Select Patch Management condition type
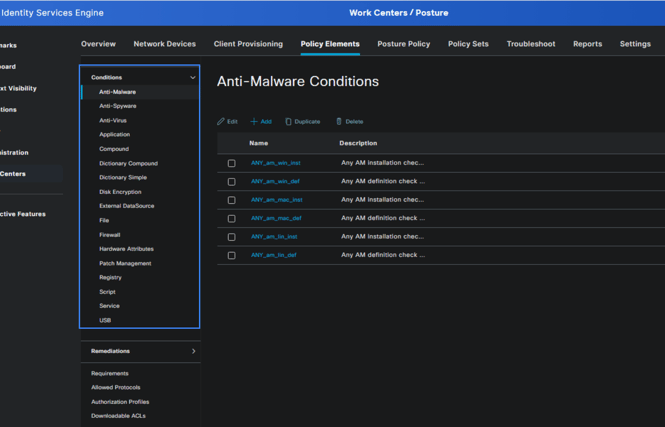Screen dimensions: 665x427 tap(125, 263)
